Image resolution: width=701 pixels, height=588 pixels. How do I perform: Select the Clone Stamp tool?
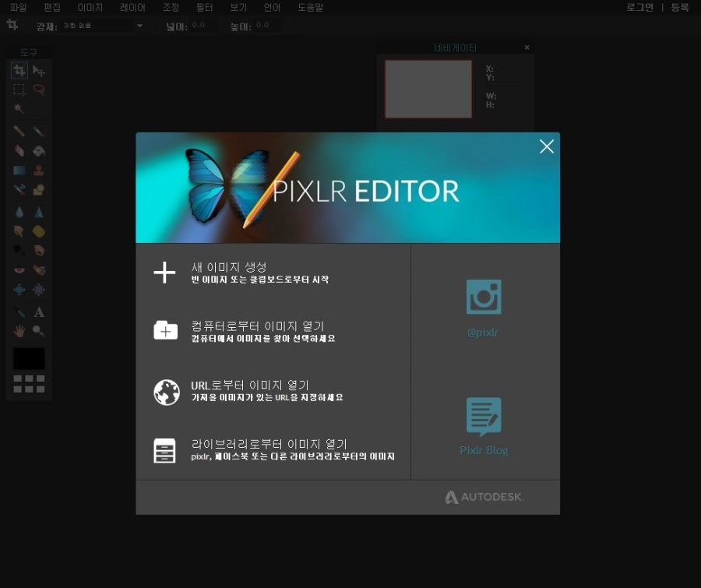39,171
